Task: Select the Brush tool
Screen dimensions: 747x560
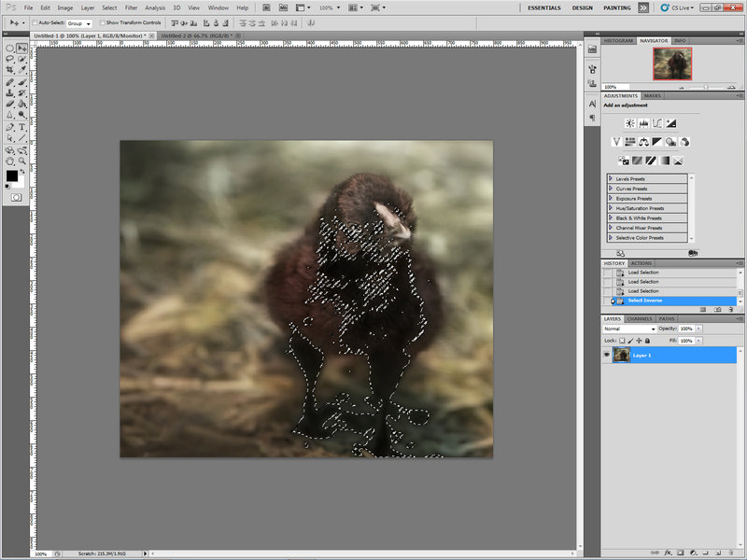Action: [x=21, y=82]
